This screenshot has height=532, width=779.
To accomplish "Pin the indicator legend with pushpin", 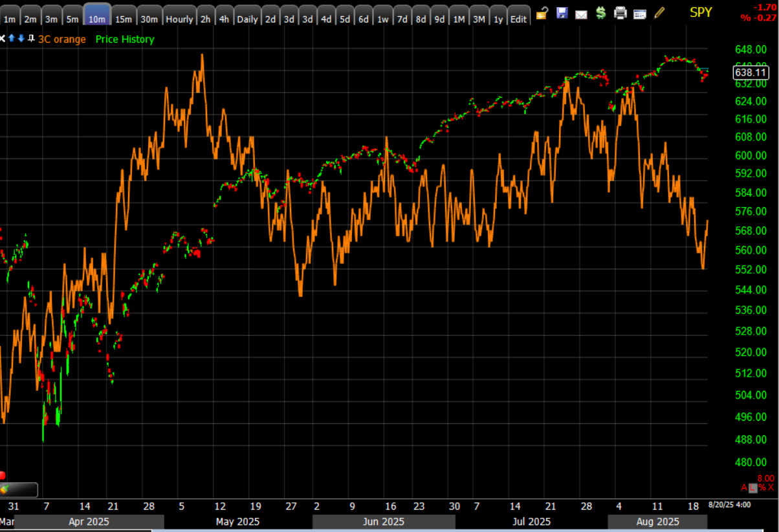I will (x=30, y=39).
